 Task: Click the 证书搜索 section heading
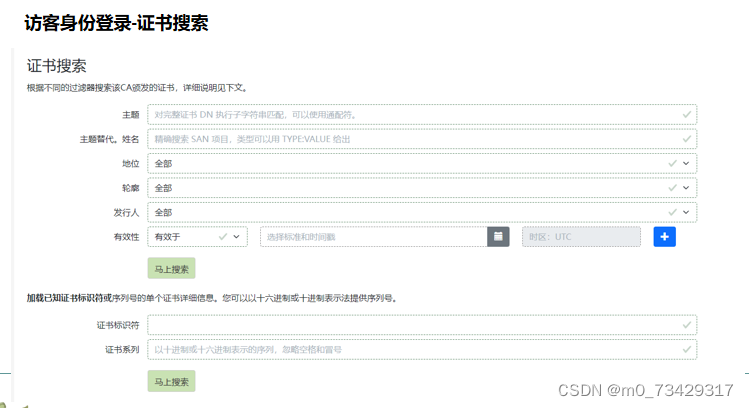point(56,66)
